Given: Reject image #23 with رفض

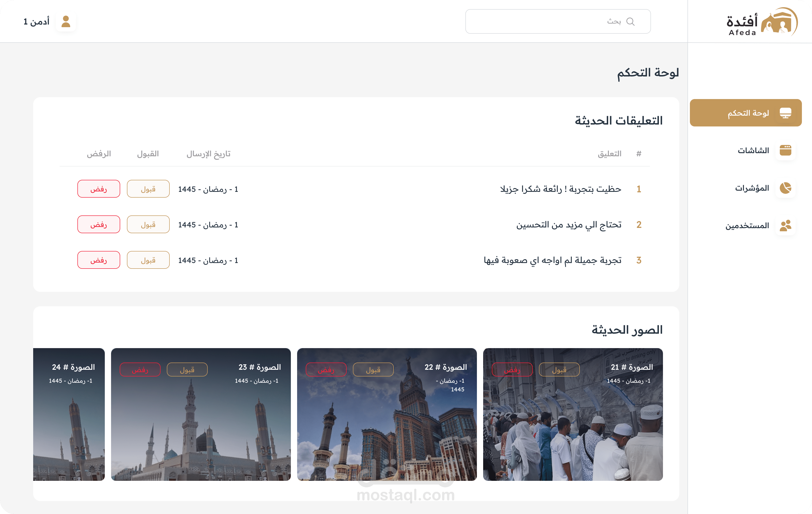Looking at the screenshot, I should [x=140, y=370].
